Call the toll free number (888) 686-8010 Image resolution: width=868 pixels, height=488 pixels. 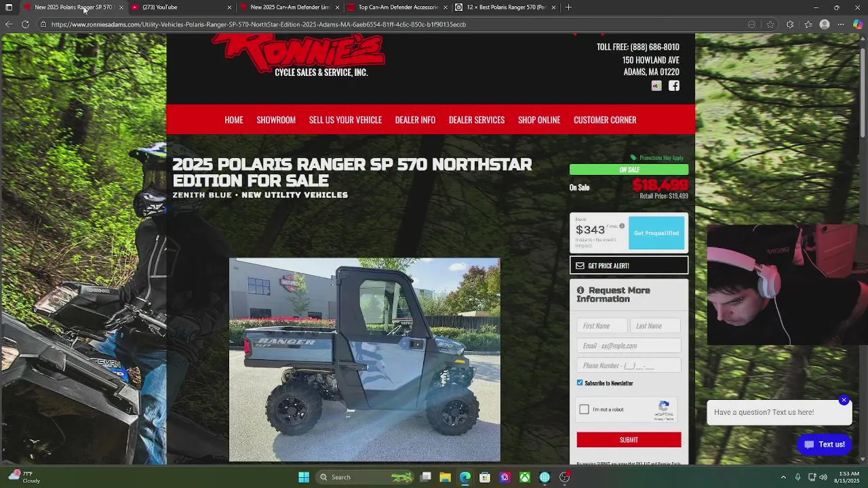pyautogui.click(x=654, y=47)
